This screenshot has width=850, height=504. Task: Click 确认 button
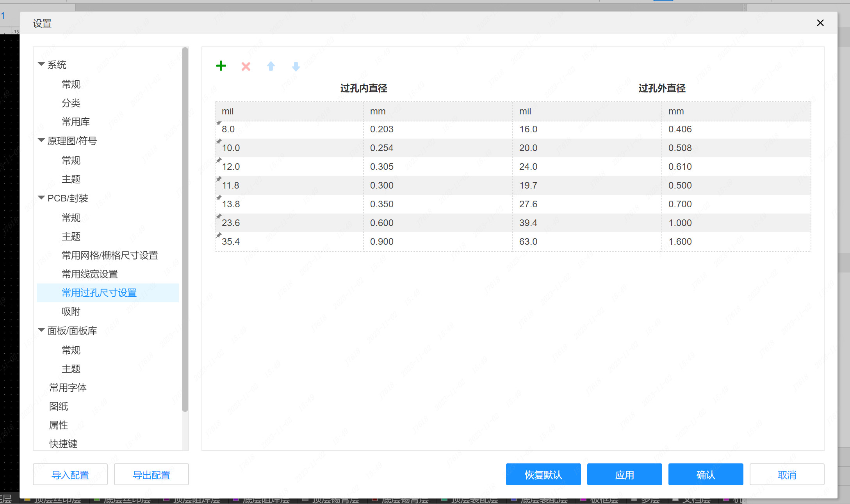[x=706, y=474]
